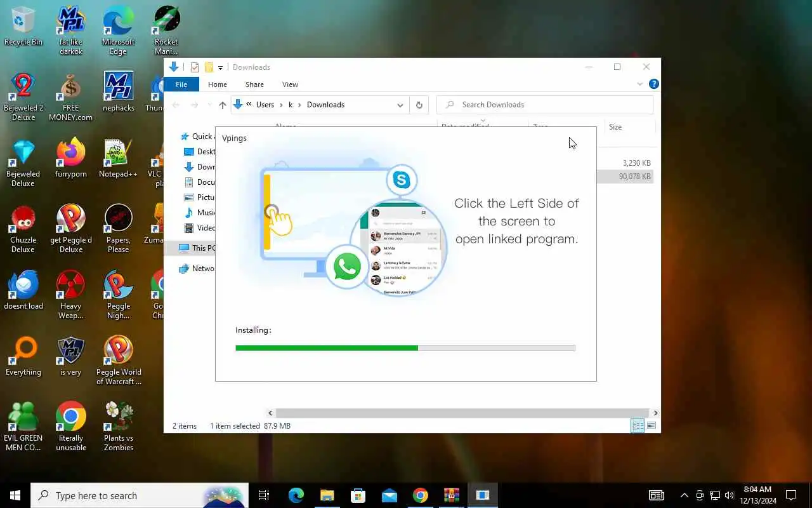Open the clock showing 8:04 AM
Viewport: 812px width, 508px height.
[x=757, y=495]
